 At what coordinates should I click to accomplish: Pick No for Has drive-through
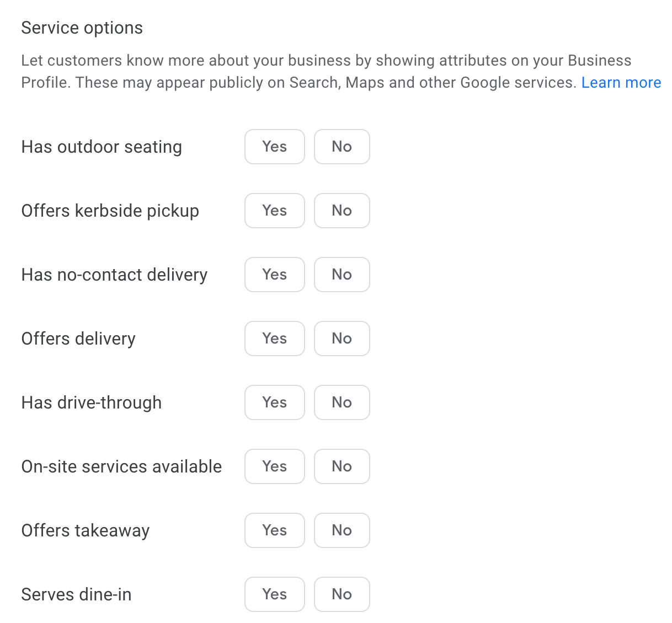pos(342,402)
